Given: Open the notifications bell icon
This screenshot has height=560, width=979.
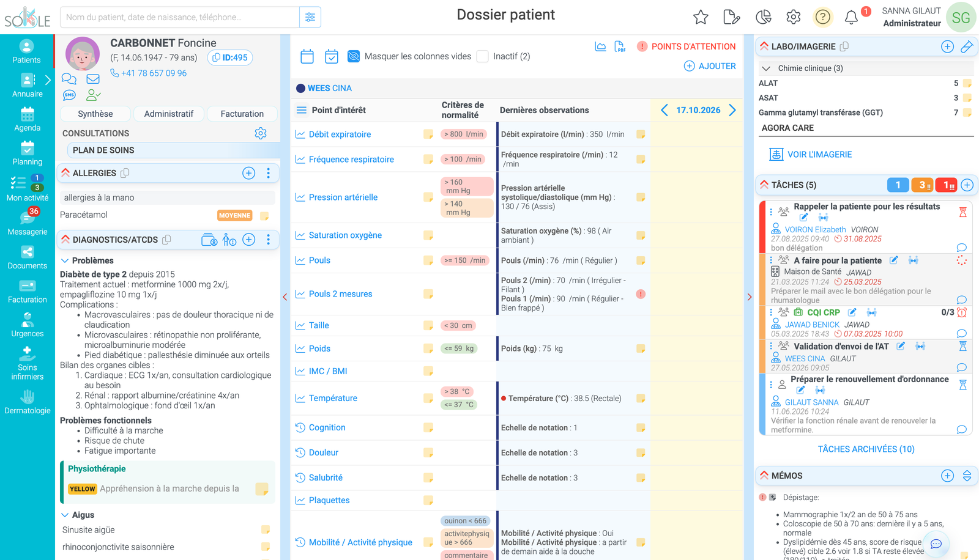Looking at the screenshot, I should [x=851, y=17].
